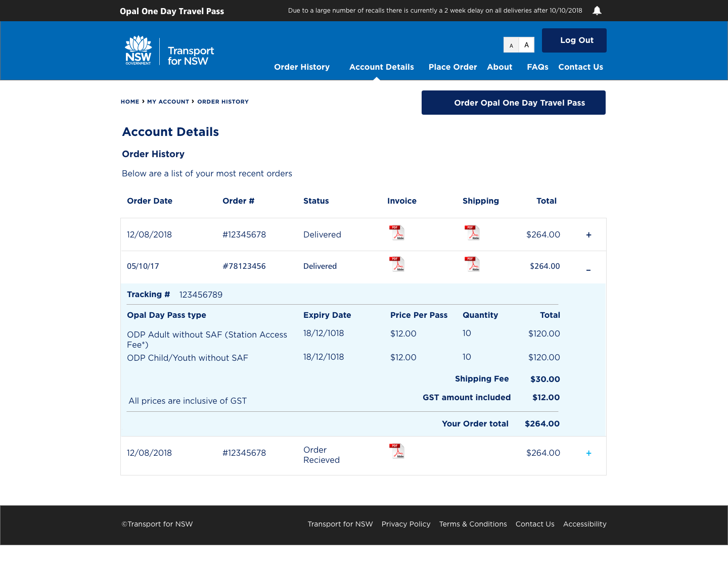Click the Invoice column header
Screen dimensions: 728x574
(x=402, y=201)
